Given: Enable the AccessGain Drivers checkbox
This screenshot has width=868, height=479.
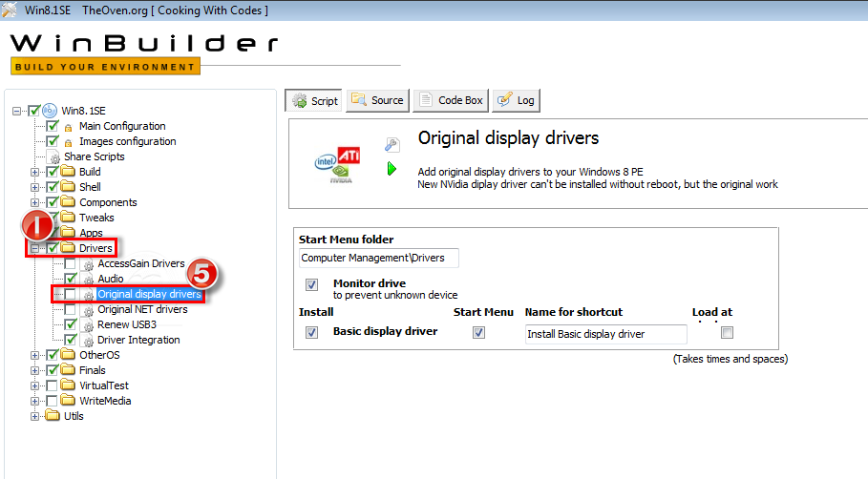Looking at the screenshot, I should click(71, 263).
